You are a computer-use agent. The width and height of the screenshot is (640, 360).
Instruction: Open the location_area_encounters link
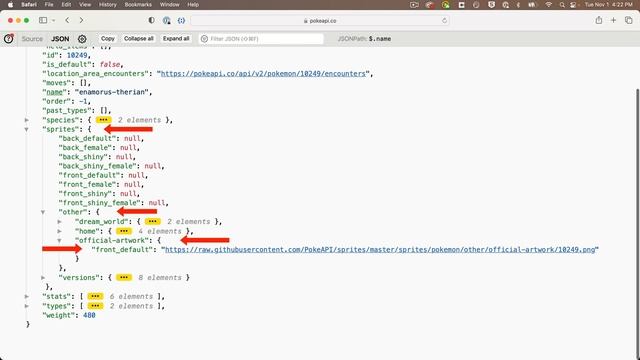click(x=263, y=74)
